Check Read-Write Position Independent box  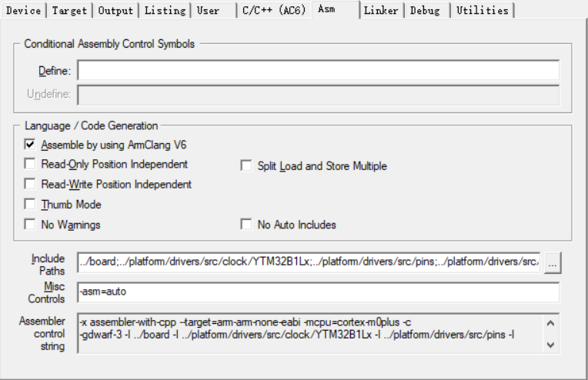click(x=30, y=185)
